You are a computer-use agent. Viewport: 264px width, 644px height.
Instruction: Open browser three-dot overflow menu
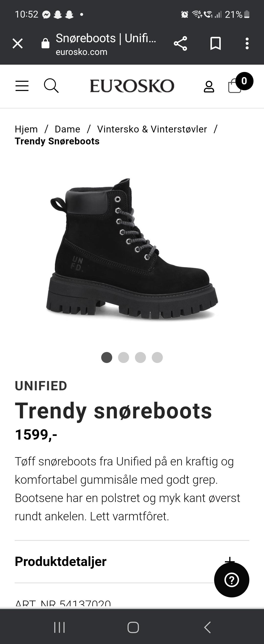[247, 43]
